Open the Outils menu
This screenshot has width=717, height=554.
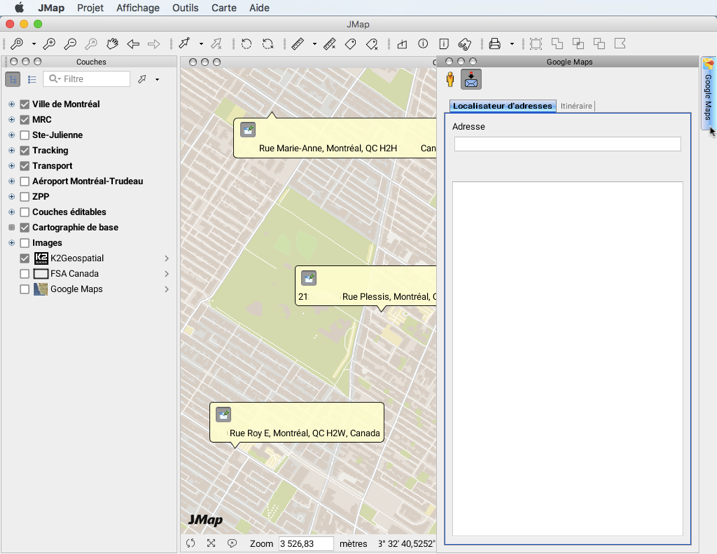pos(185,8)
